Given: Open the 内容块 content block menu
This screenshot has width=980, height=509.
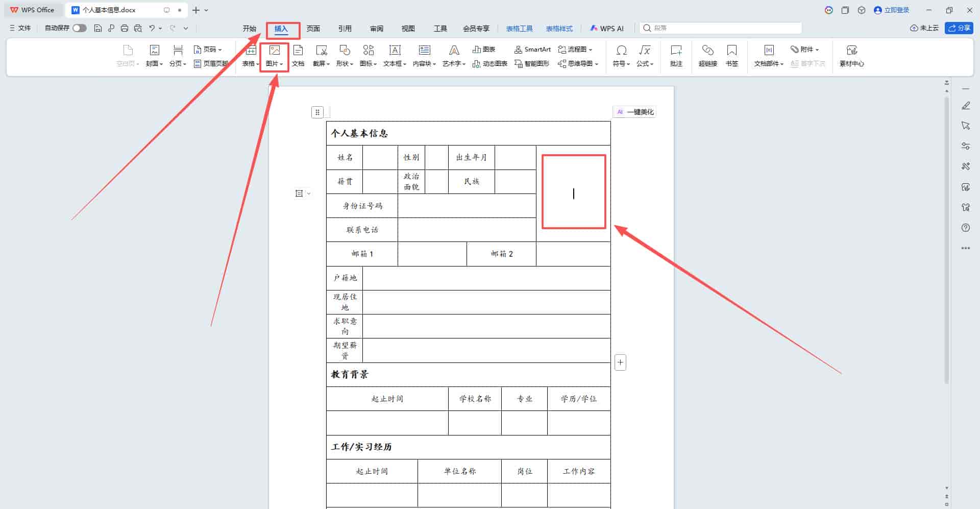Looking at the screenshot, I should 424,56.
